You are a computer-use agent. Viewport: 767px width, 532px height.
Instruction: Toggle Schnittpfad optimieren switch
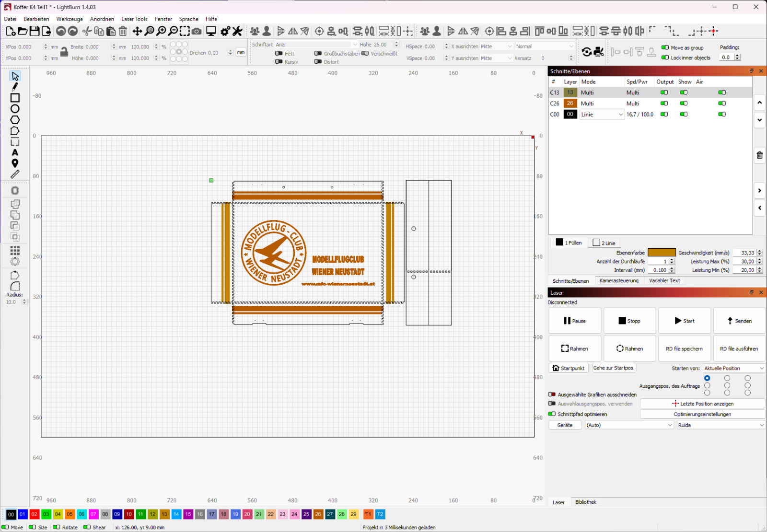552,414
